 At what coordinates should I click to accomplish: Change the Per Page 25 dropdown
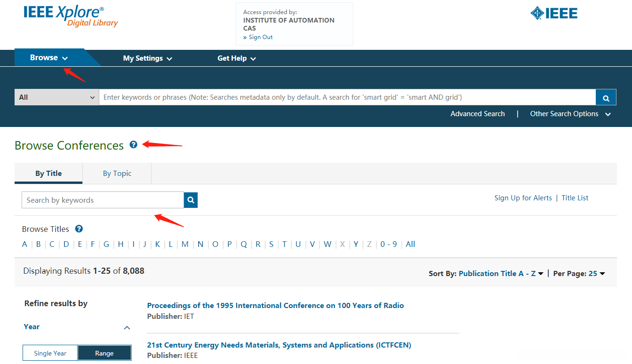[x=596, y=274]
